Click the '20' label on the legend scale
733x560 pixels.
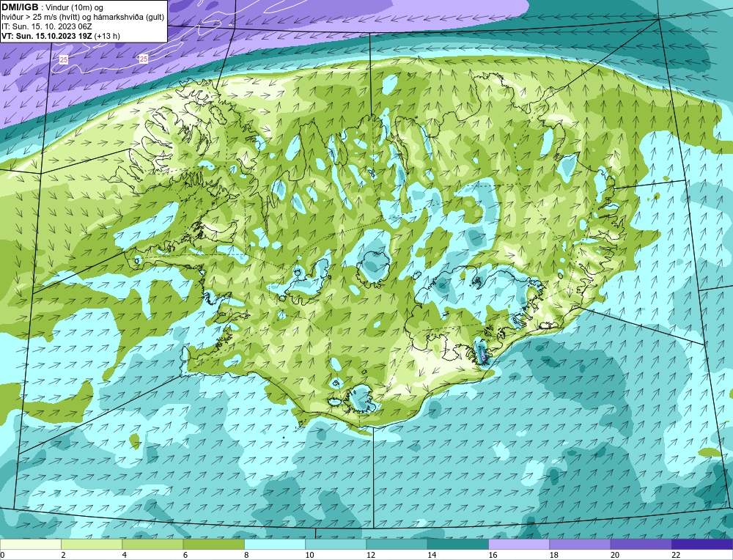point(615,555)
